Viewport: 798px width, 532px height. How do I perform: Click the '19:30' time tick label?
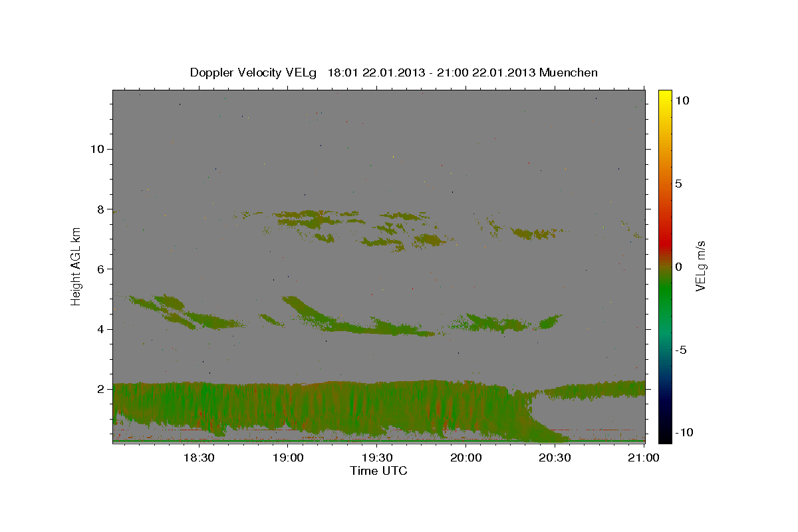(376, 458)
